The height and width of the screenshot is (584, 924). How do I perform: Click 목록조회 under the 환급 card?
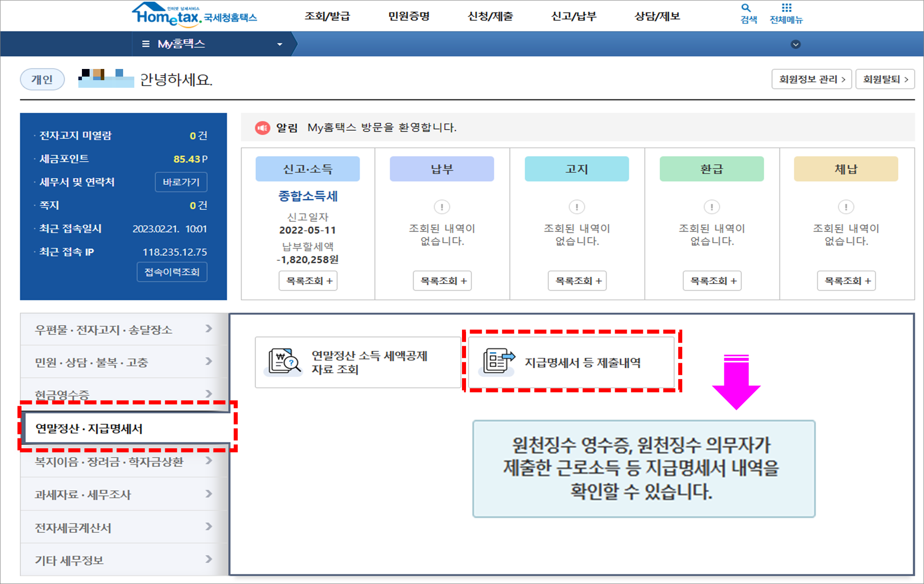[712, 281]
